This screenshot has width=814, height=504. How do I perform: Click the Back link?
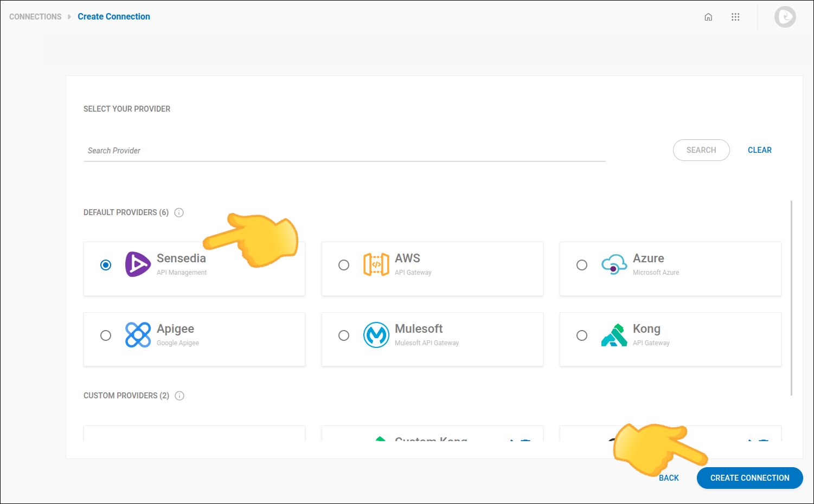point(669,478)
